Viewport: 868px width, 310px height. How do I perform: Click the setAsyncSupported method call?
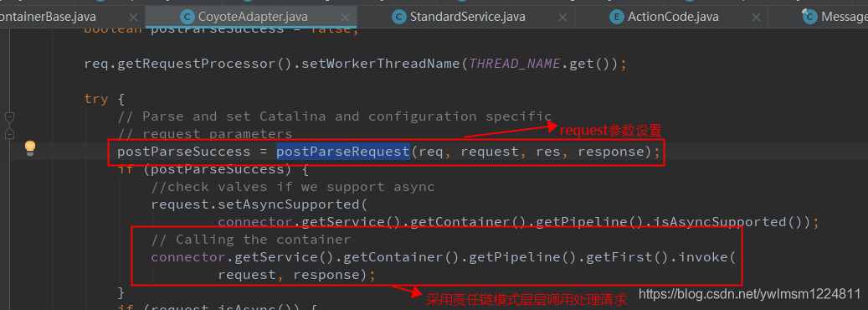[289, 204]
